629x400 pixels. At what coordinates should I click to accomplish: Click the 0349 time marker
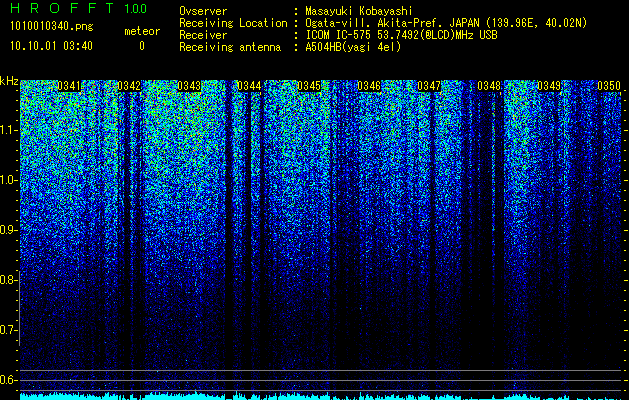(549, 86)
